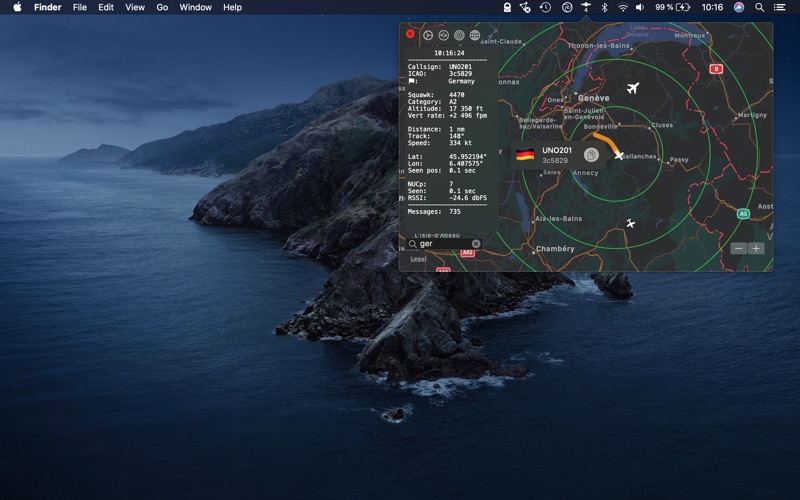Click the 10:16 menu bar clock

712,7
